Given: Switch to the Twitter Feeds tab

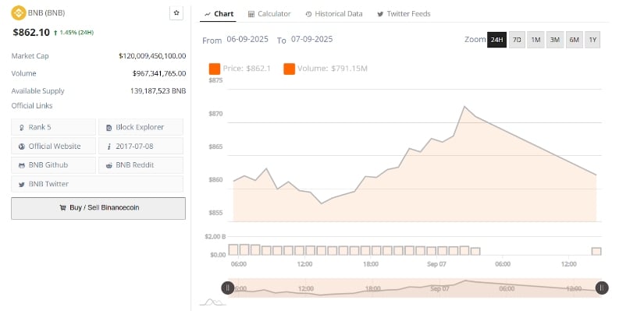Looking at the screenshot, I should 404,14.
